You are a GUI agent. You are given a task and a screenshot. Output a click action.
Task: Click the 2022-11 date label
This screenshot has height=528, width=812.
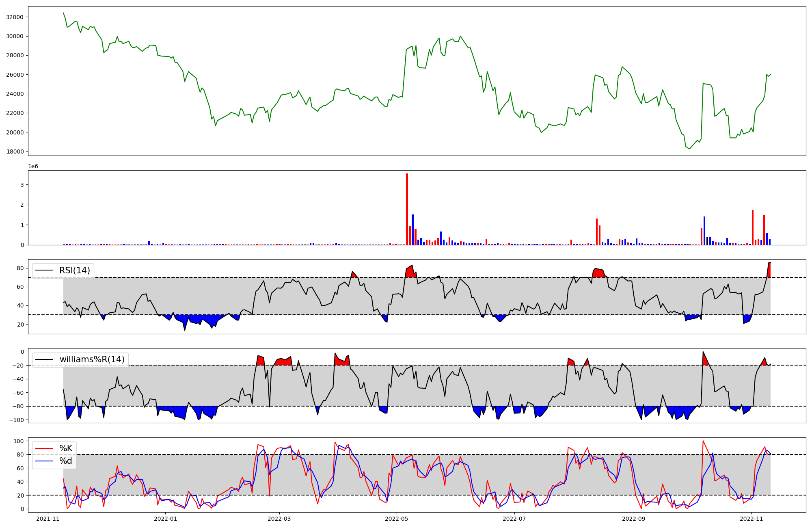pos(752,519)
